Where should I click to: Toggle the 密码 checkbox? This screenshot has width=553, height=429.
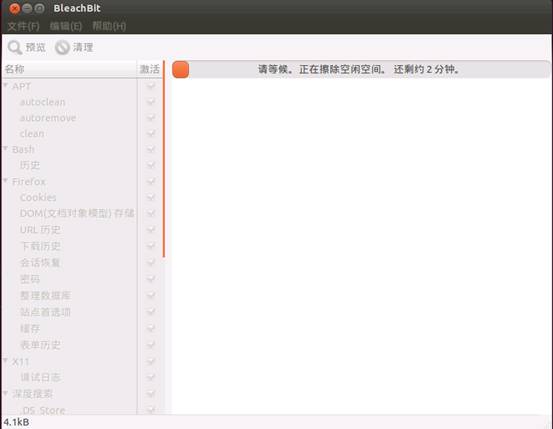151,279
